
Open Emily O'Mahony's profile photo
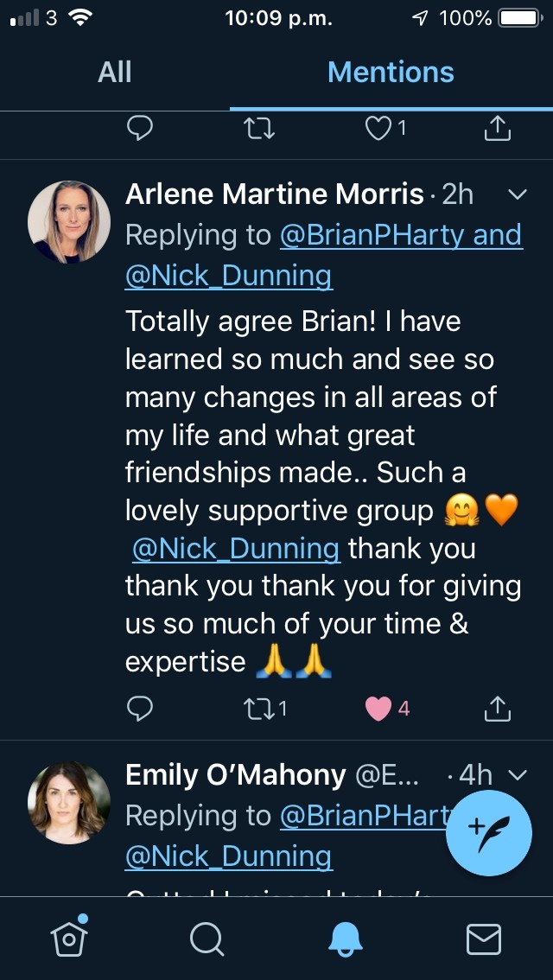[69, 802]
